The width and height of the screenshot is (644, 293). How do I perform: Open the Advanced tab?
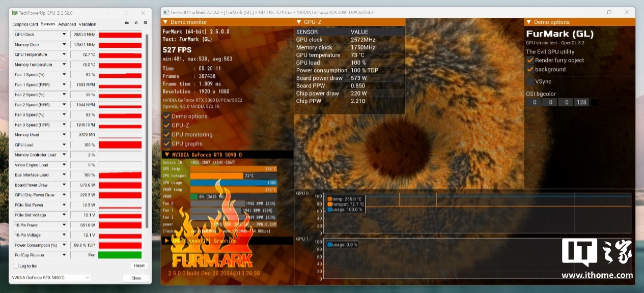click(67, 24)
